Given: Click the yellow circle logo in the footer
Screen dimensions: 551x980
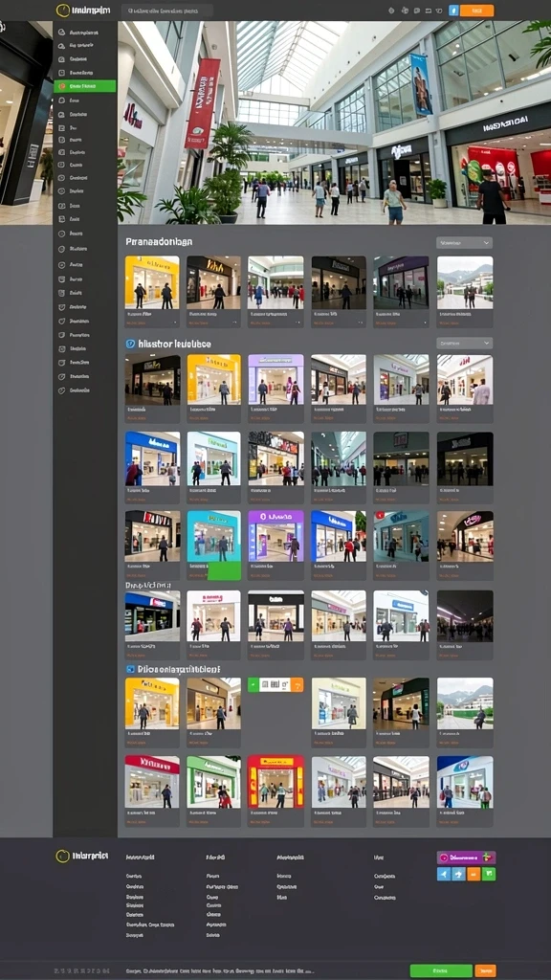Looking at the screenshot, I should point(62,857).
